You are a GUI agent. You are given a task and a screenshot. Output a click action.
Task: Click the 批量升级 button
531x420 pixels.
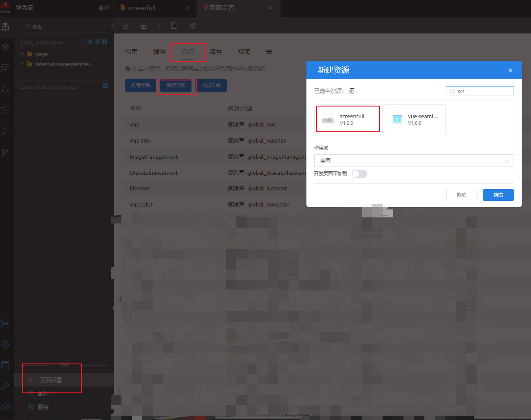(x=211, y=85)
